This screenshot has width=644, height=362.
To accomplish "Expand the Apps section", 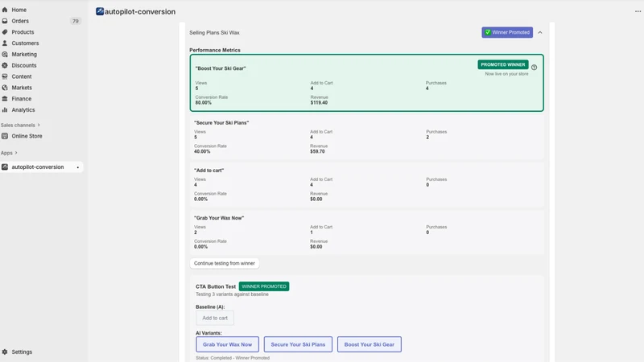I will pos(9,153).
